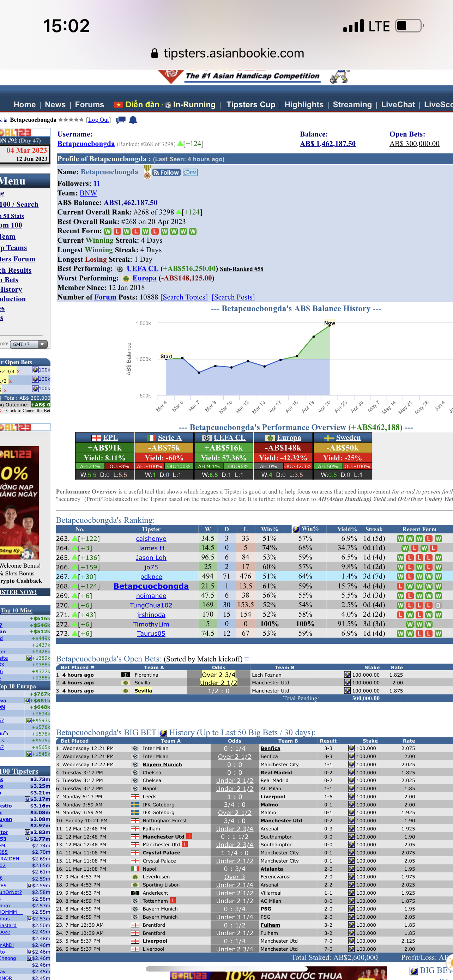453x980 pixels.
Task: Go to Tipsters Cup in navigation bar
Action: point(250,105)
